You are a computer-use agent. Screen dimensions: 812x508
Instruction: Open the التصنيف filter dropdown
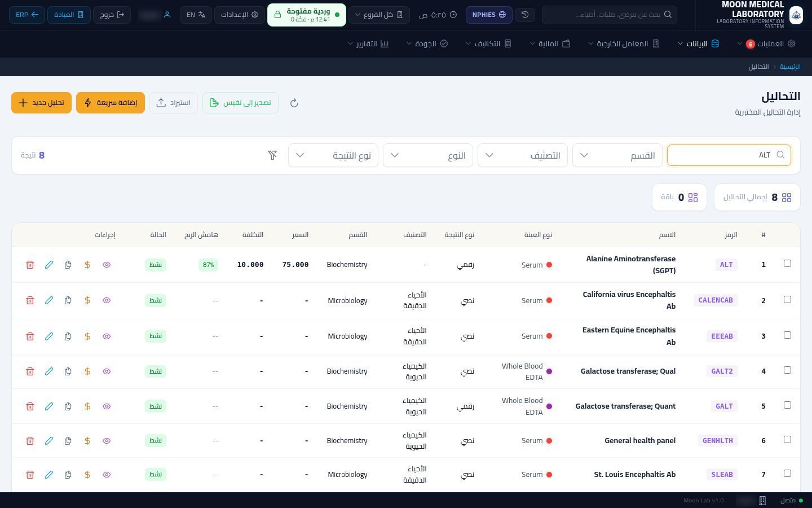click(x=522, y=155)
